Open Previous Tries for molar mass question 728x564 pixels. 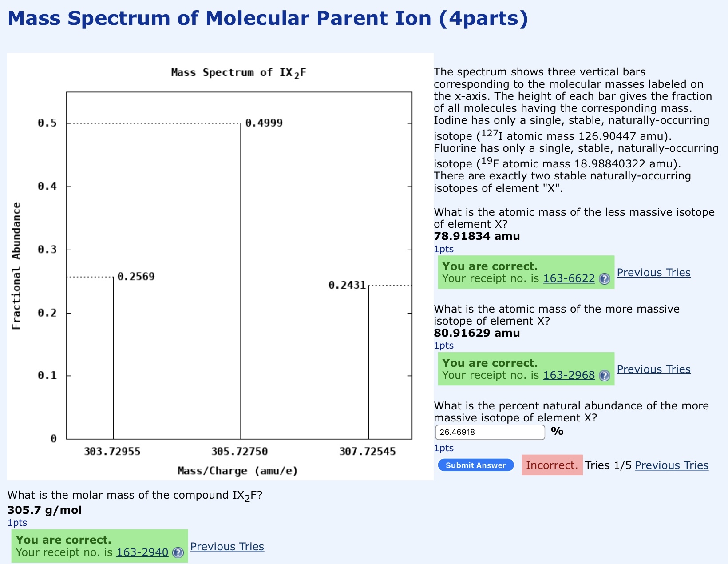point(227,546)
